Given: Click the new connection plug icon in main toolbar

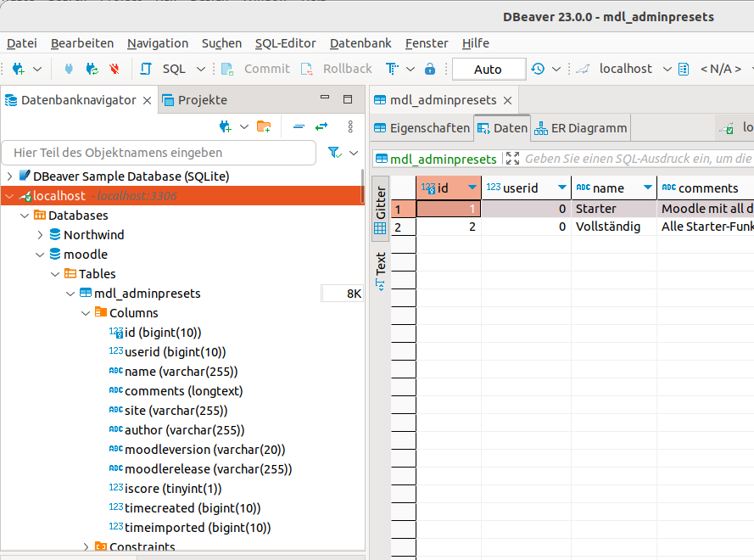Looking at the screenshot, I should pyautogui.click(x=19, y=69).
